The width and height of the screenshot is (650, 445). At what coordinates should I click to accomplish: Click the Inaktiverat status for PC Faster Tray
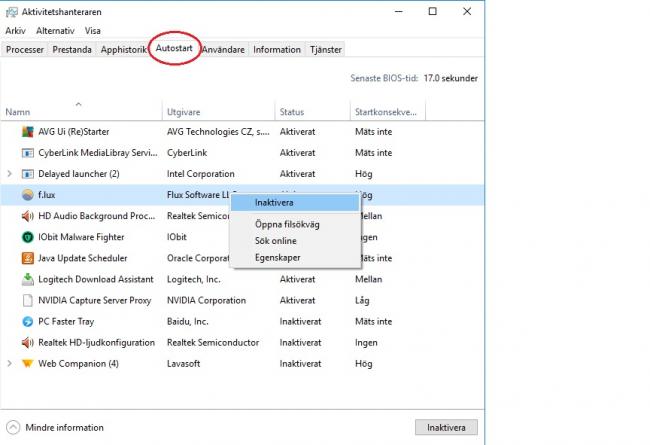click(x=301, y=321)
